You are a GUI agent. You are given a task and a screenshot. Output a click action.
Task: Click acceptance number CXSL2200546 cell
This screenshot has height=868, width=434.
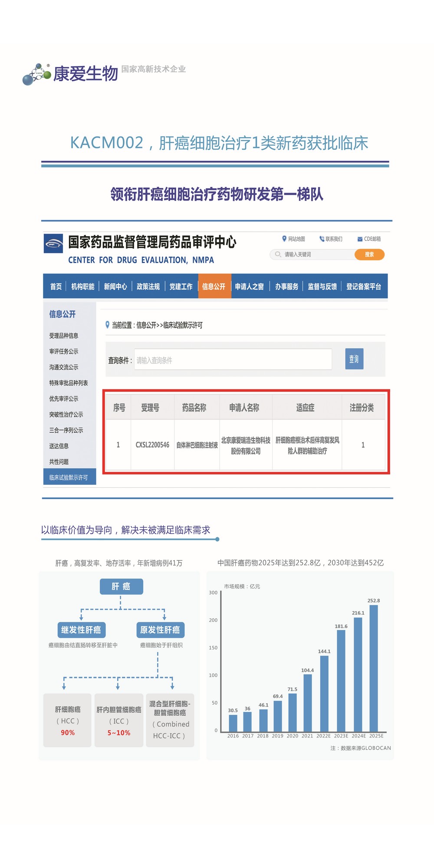(152, 445)
